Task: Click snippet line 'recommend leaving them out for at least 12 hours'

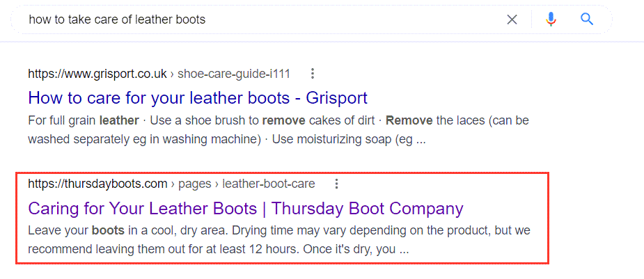Action: 219,249
